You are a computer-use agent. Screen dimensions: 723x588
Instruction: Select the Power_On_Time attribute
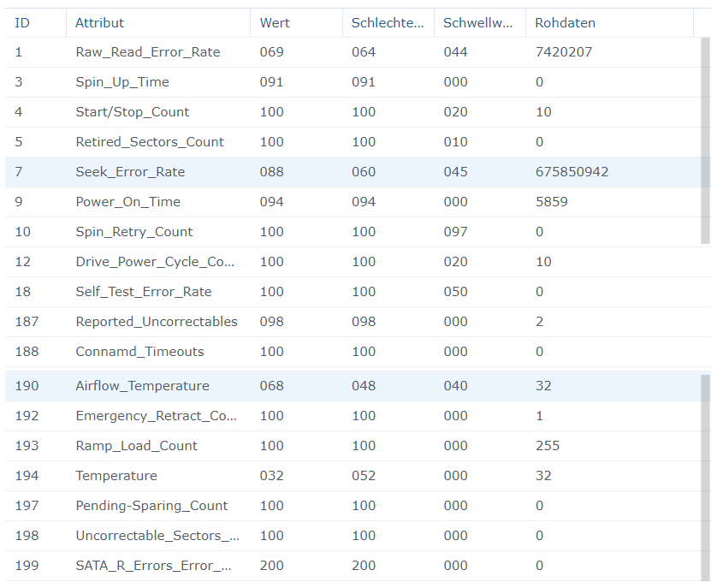pos(127,202)
